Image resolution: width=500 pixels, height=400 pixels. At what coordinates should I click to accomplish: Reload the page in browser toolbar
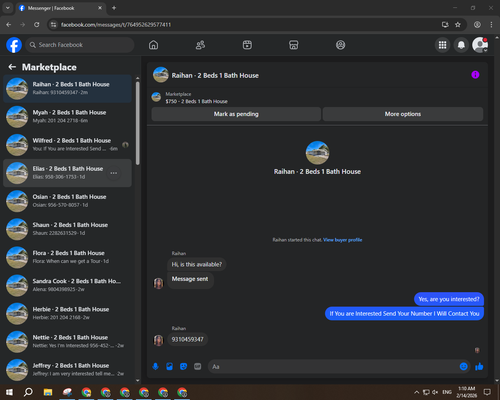click(37, 25)
